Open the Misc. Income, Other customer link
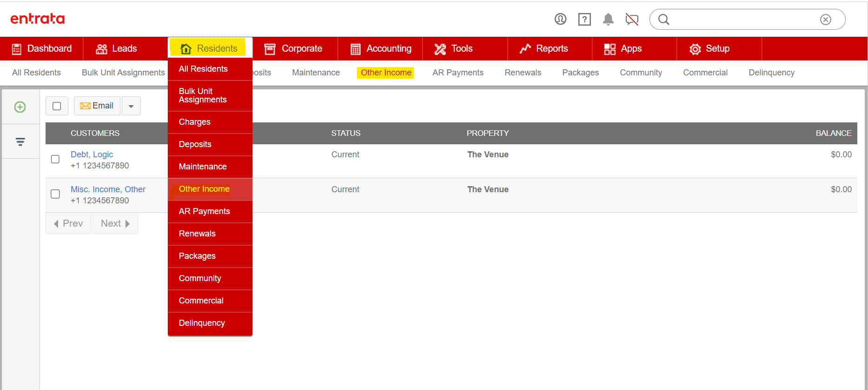Viewport: 868px width, 390px height. (108, 189)
